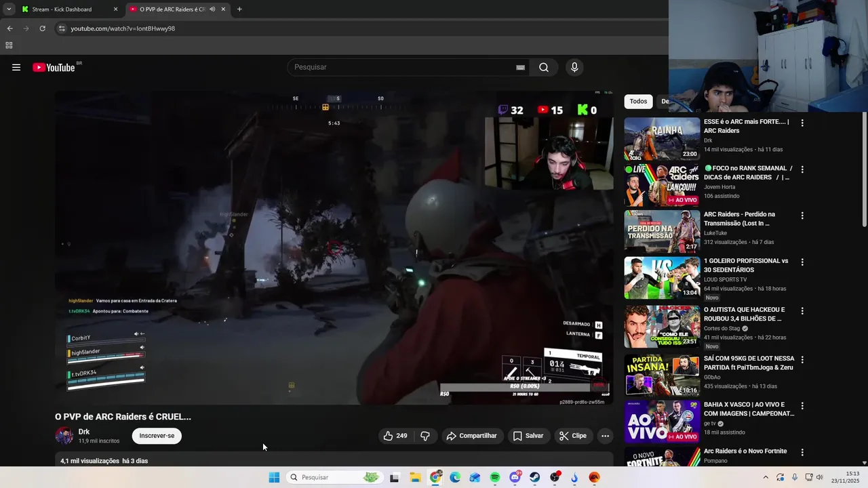Open options for 'O AUTISTA QUE HACKEOU' video
This screenshot has height=488, width=868.
pos(802,311)
